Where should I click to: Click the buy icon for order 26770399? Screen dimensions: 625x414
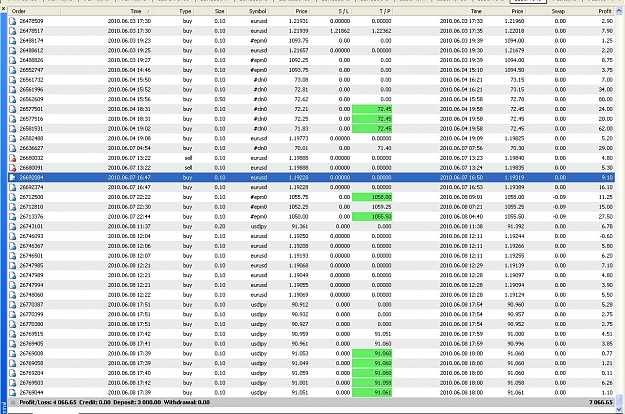pos(13,314)
